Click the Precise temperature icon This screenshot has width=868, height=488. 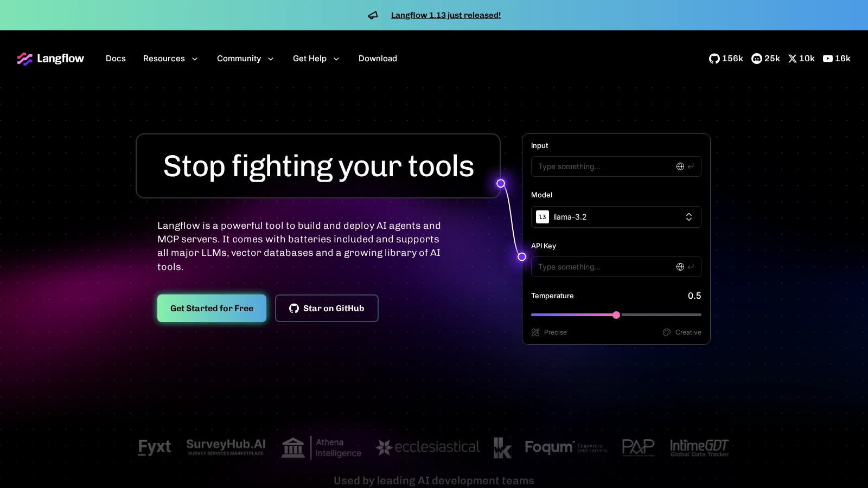tap(535, 332)
